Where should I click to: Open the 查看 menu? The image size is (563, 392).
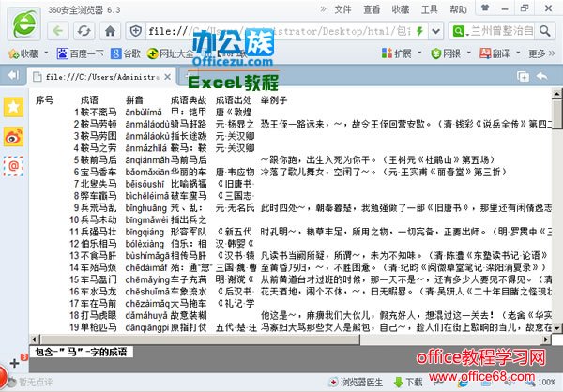[372, 9]
